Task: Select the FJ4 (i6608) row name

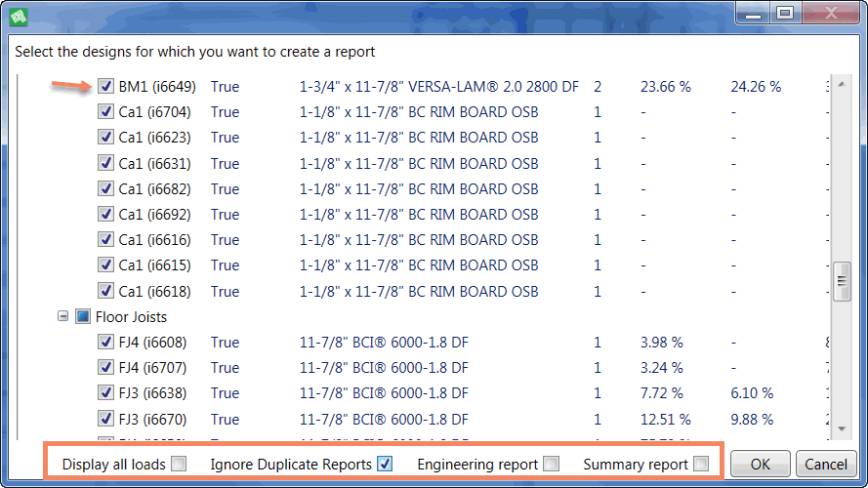Action: click(152, 343)
